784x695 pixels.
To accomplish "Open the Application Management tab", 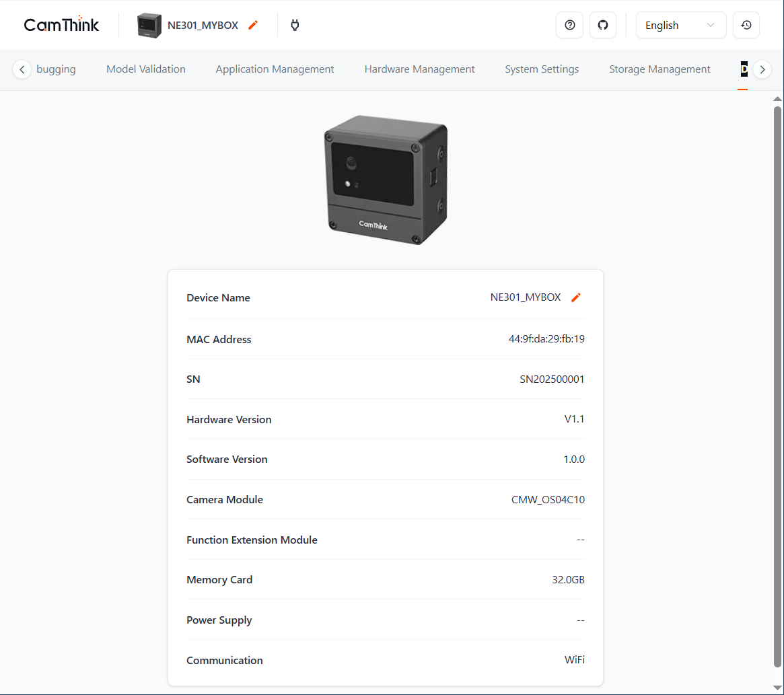I will [275, 69].
